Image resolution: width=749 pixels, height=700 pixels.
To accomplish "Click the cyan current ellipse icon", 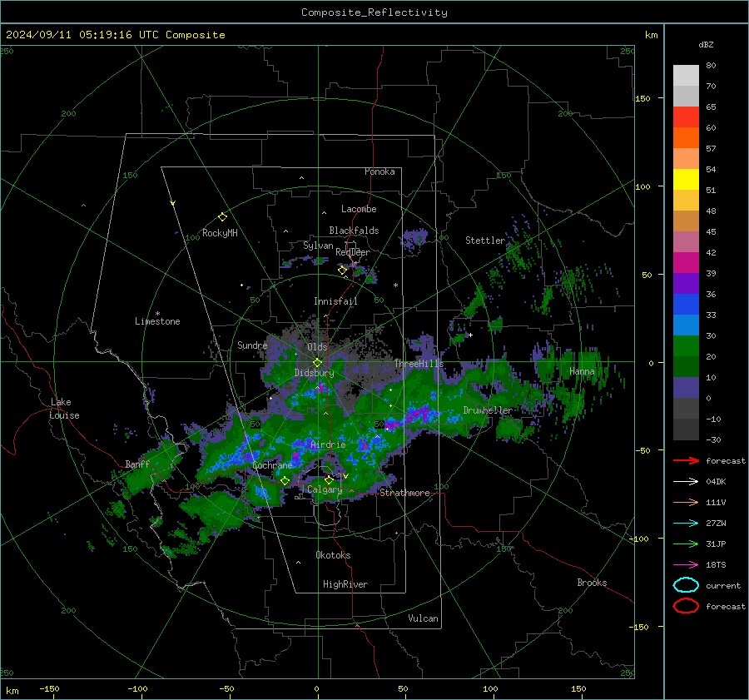I will coord(686,585).
